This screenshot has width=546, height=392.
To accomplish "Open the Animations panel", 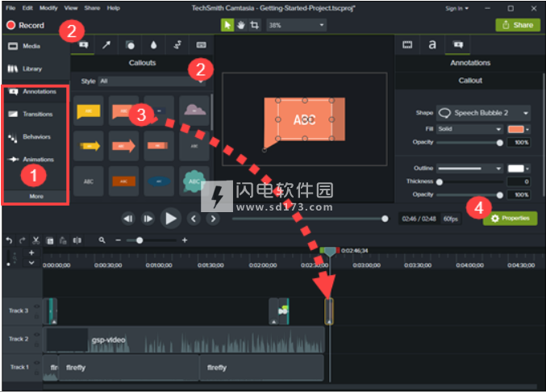I will (x=35, y=160).
